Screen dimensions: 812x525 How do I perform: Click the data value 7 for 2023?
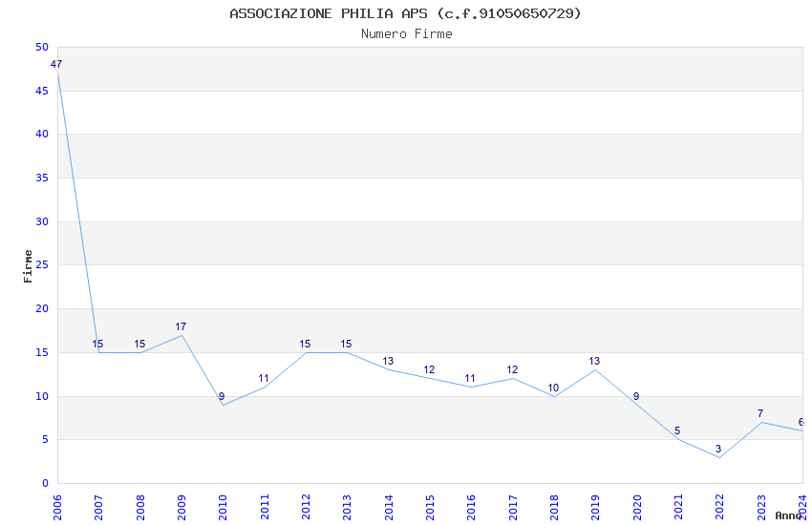(x=760, y=413)
